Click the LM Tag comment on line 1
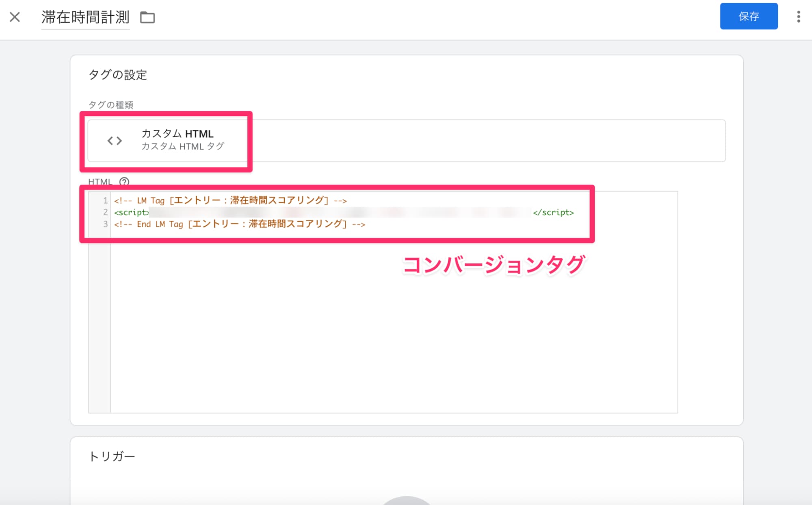This screenshot has height=505, width=812. point(231,200)
